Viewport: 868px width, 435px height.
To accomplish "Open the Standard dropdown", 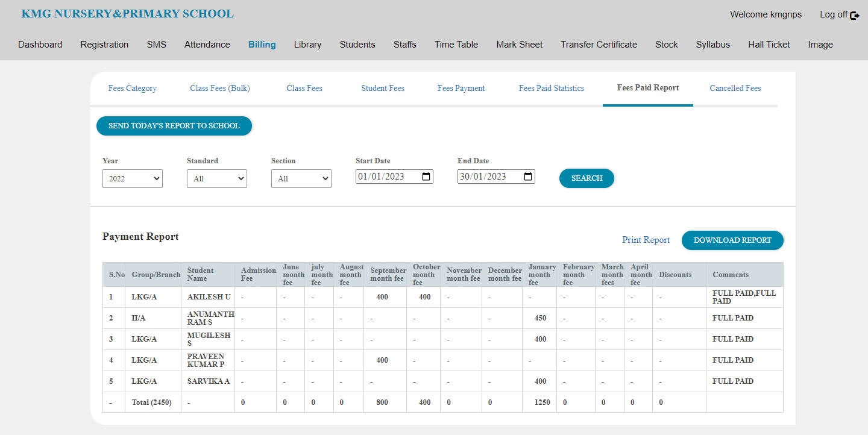I will pos(216,178).
